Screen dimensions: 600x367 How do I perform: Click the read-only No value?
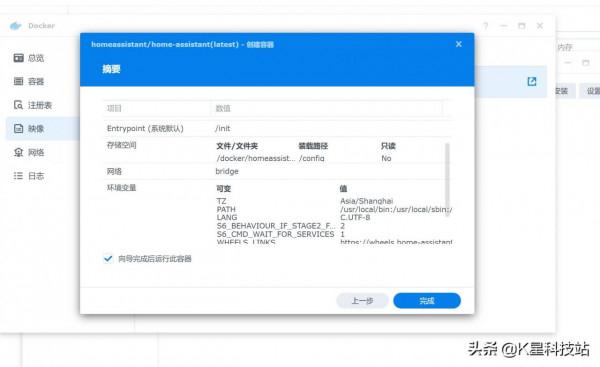tap(386, 158)
